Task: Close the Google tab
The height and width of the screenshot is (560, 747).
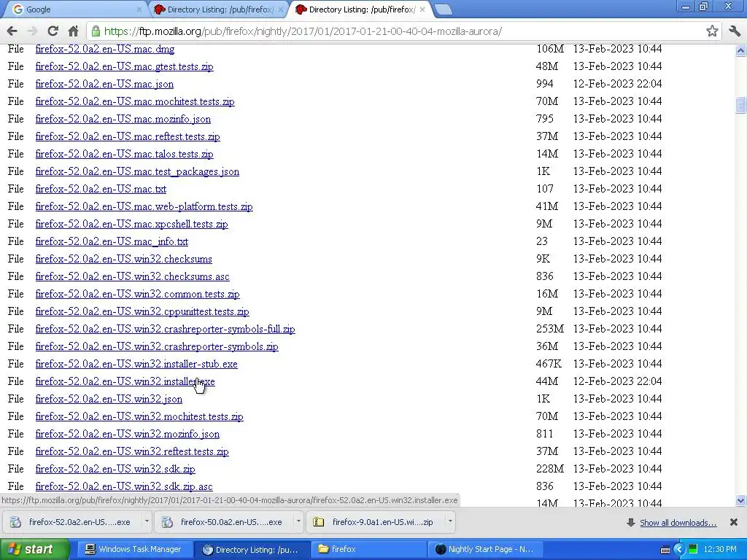Action: [x=139, y=9]
